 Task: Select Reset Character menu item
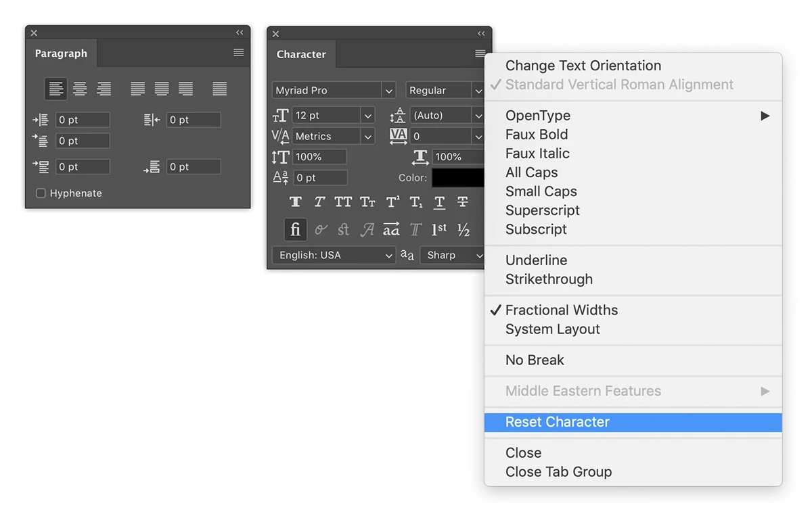coord(633,422)
